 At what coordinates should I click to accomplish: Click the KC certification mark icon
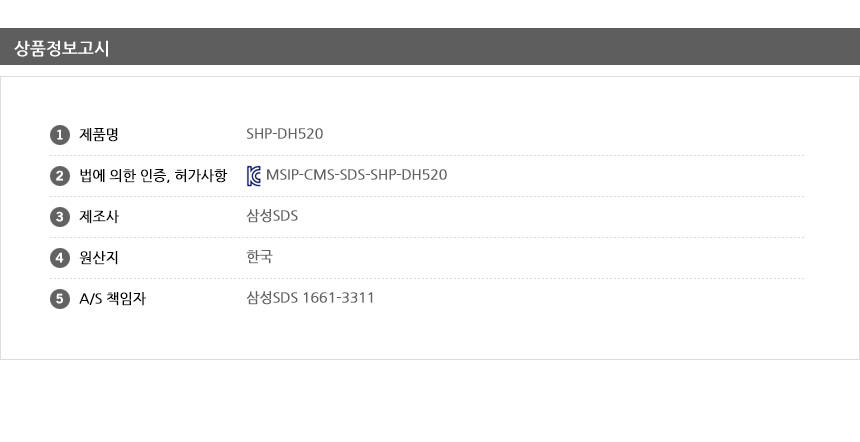tap(254, 176)
